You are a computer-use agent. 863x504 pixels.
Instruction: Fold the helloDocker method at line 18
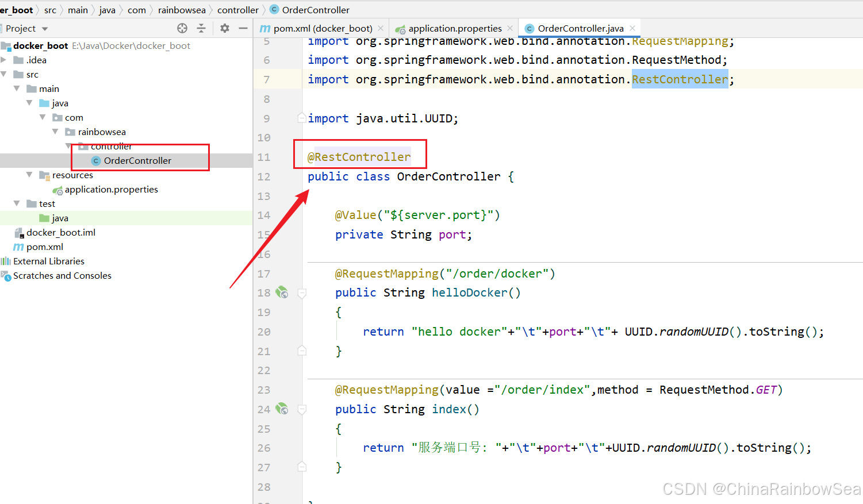point(302,293)
